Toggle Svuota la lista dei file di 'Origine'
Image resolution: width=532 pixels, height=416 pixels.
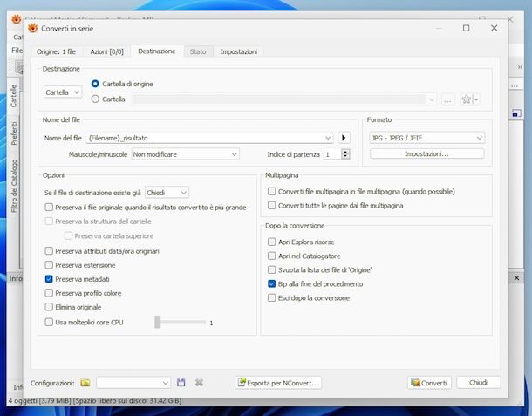click(271, 269)
